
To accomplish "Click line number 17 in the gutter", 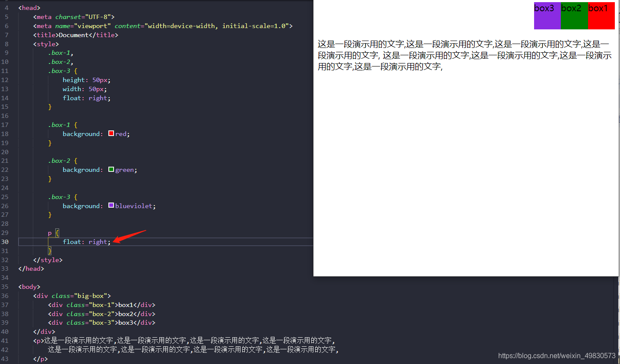I will [x=5, y=125].
